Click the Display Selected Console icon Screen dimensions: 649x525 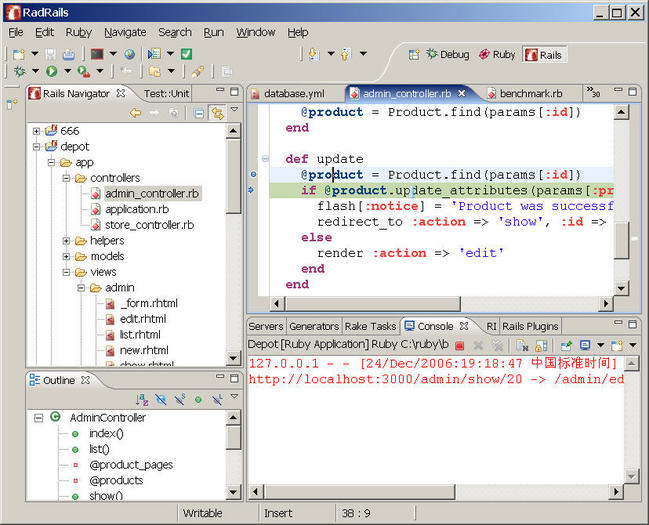pyautogui.click(x=585, y=345)
